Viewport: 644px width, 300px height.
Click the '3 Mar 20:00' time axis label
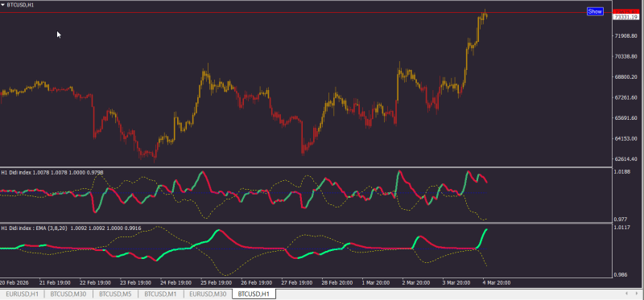pyautogui.click(x=456, y=283)
